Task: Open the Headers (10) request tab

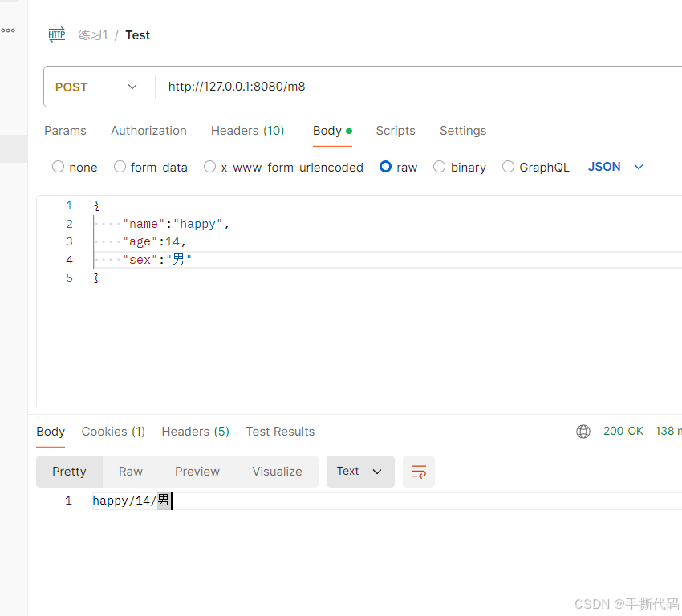Action: click(x=247, y=131)
